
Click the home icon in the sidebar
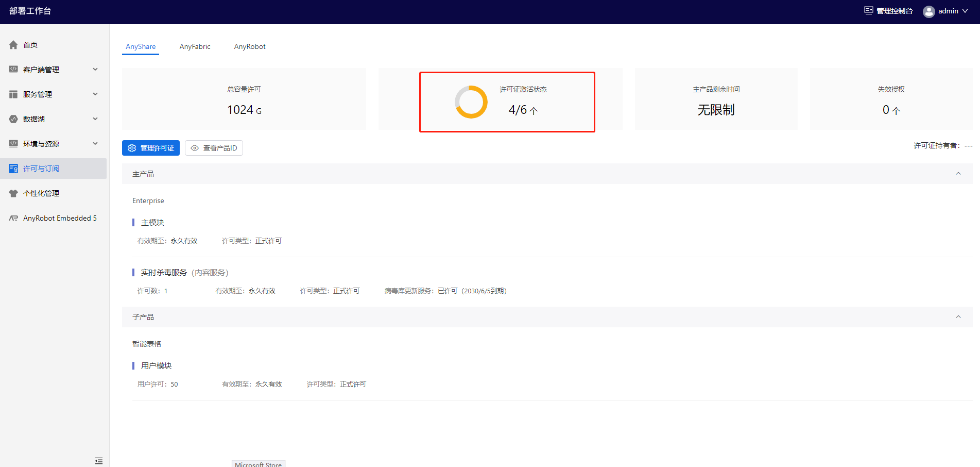(x=13, y=45)
